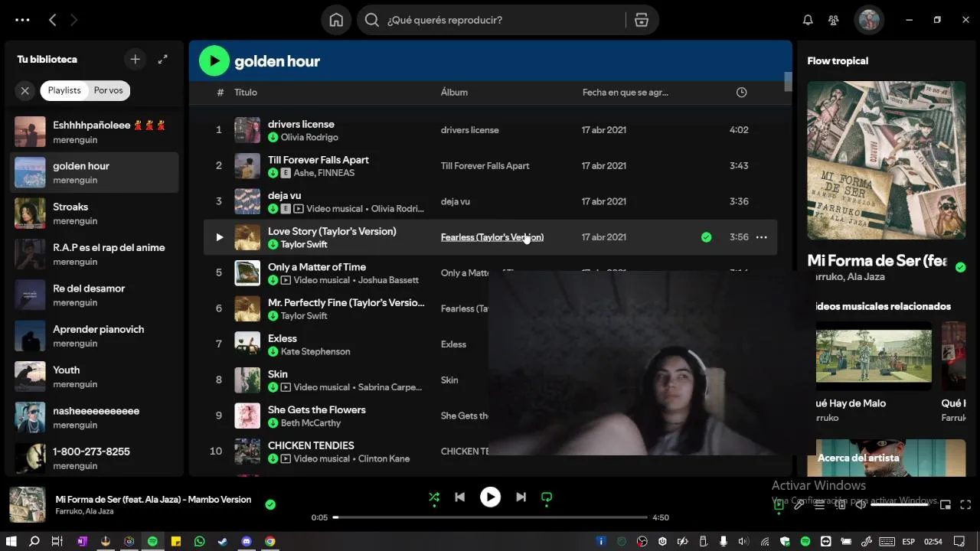
Task: Click deja vu album cover thumbnail
Action: [x=247, y=201]
